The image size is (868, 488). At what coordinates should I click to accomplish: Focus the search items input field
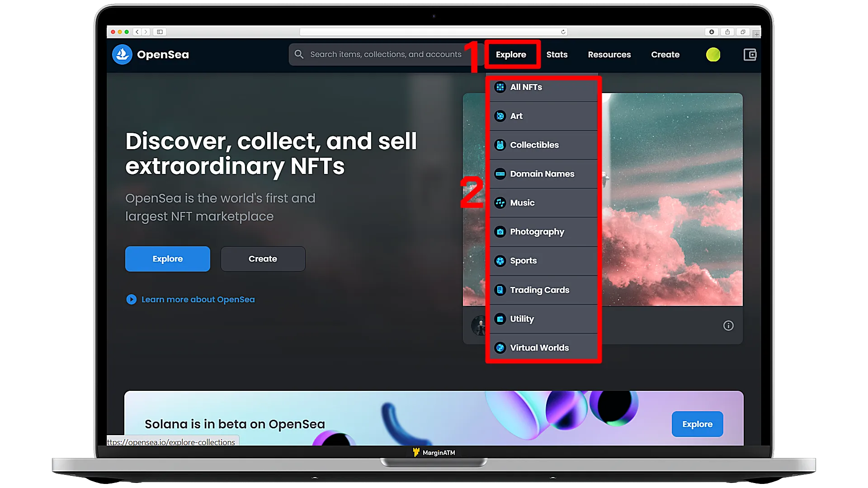386,54
